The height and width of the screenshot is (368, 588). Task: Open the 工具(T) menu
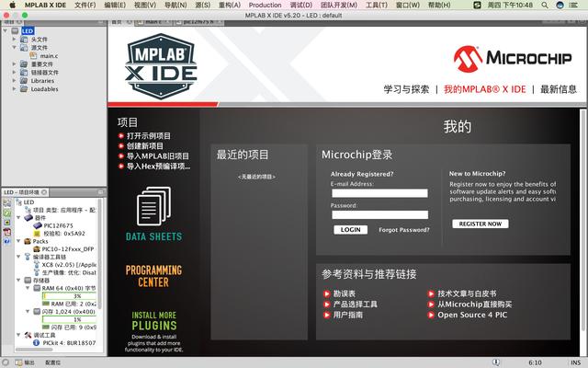pos(376,5)
